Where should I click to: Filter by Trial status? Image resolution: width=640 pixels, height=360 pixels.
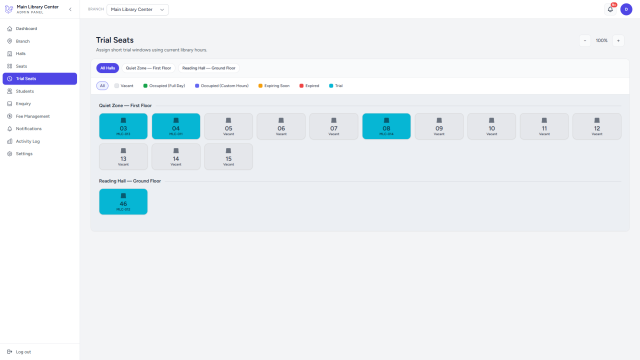336,86
